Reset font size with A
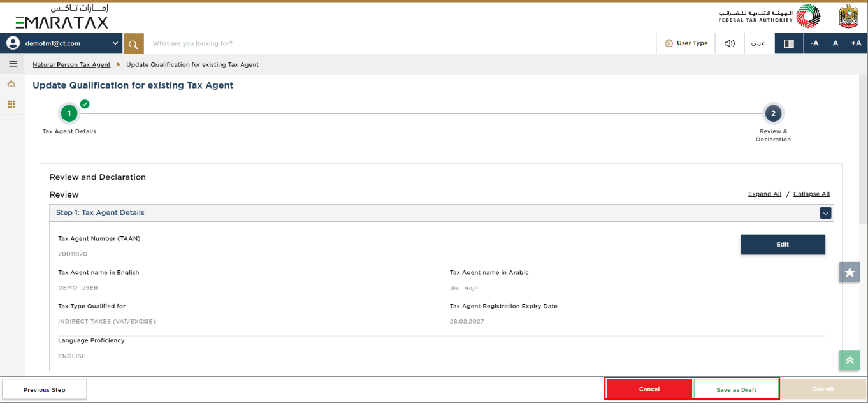The height and width of the screenshot is (413, 868). [835, 43]
